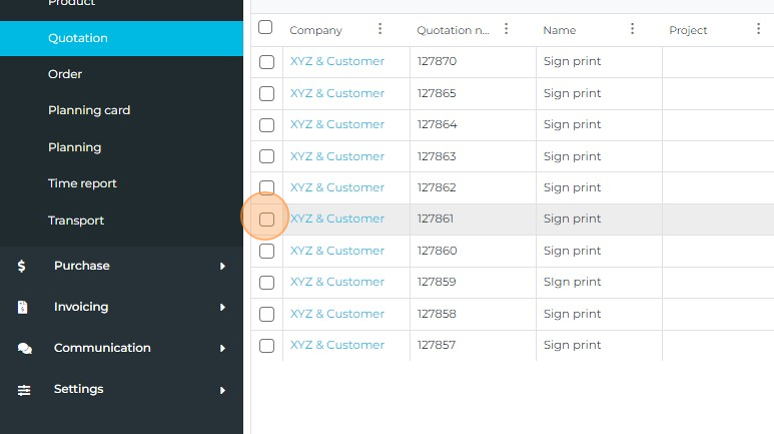Go to Planning card in sidebar
The width and height of the screenshot is (774, 434).
point(89,110)
